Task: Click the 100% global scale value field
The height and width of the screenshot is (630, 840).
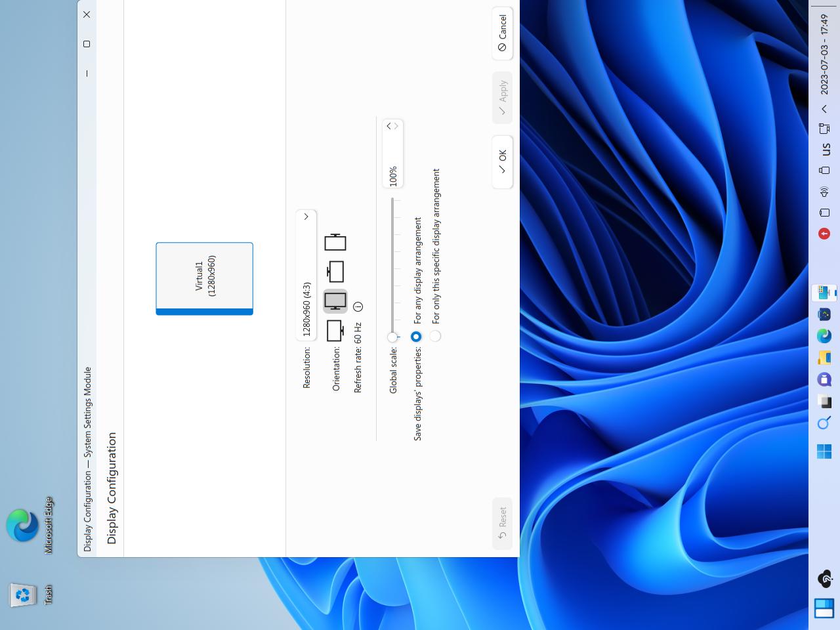Action: pos(393,154)
